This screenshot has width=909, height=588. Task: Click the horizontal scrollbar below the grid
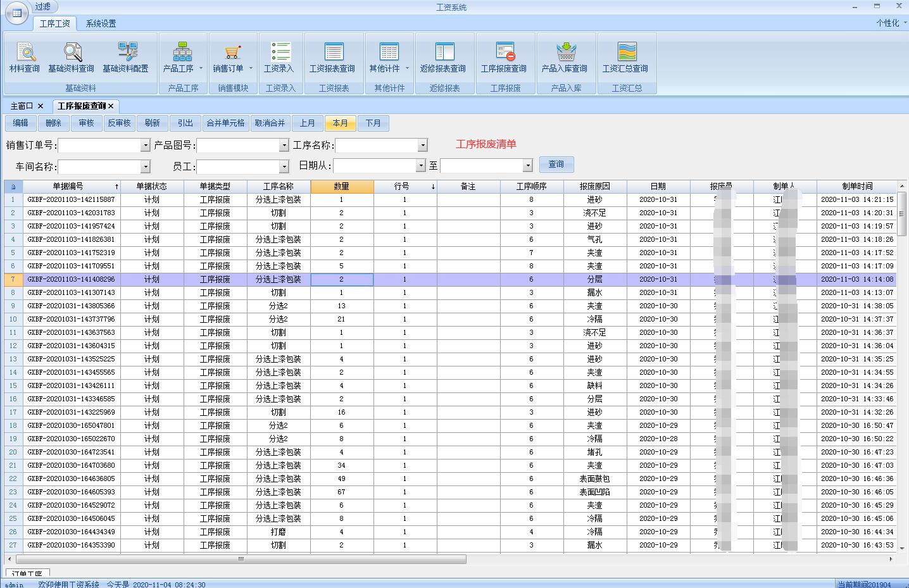coord(241,560)
